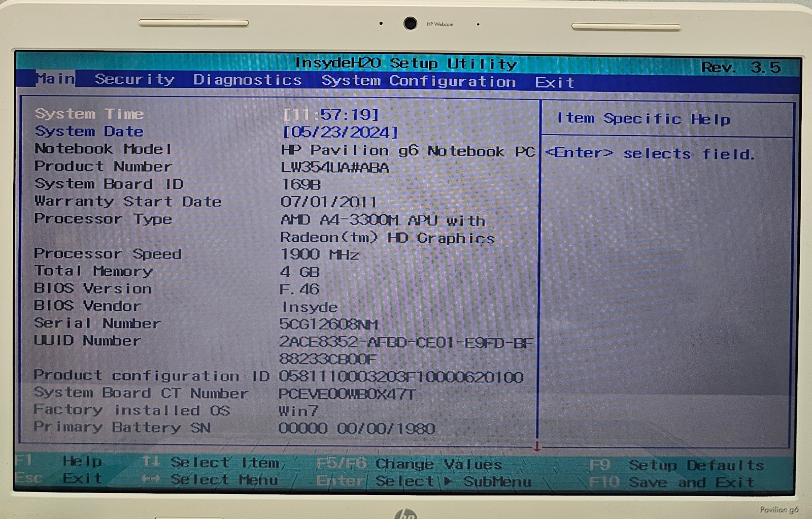Click the AMD A4-3300M APU with value
Image resolution: width=812 pixels, height=519 pixels.
[383, 220]
